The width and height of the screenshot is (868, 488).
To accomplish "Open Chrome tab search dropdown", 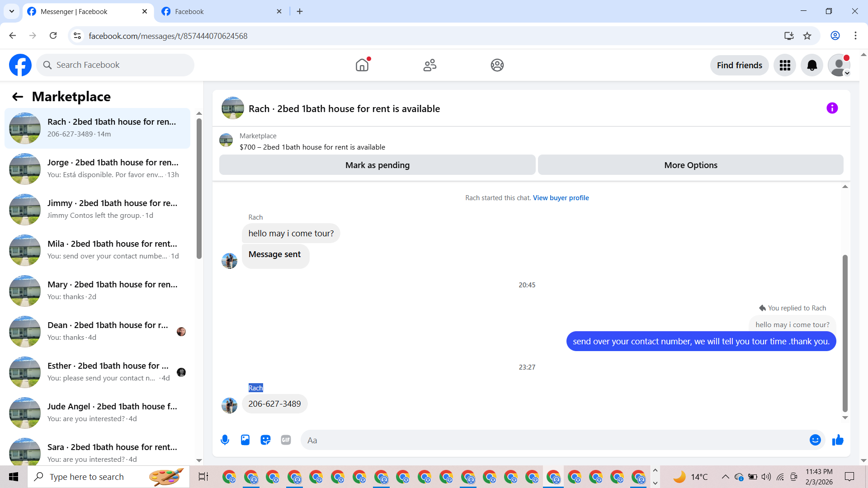I will click(x=11, y=11).
